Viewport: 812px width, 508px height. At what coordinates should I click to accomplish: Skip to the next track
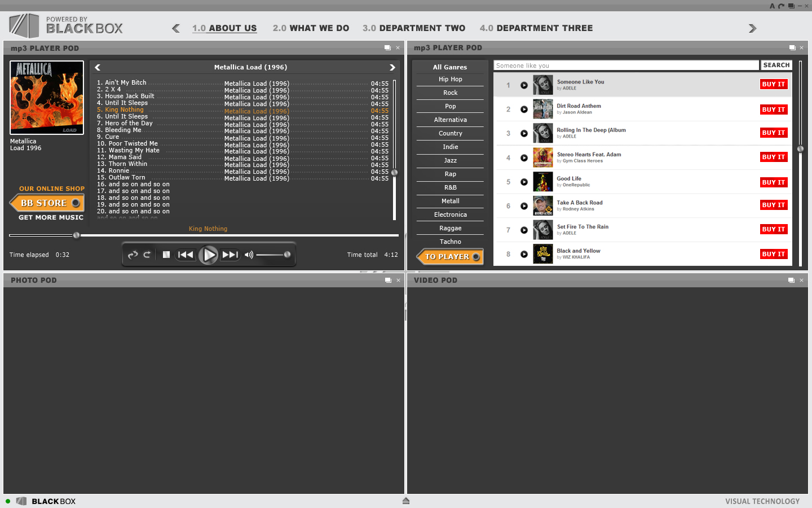pyautogui.click(x=230, y=255)
